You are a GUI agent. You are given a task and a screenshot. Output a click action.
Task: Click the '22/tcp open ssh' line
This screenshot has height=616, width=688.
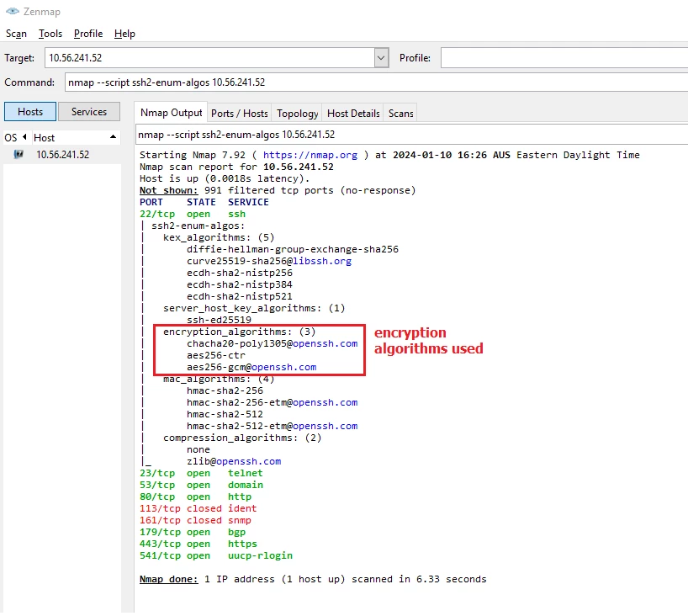pos(193,214)
